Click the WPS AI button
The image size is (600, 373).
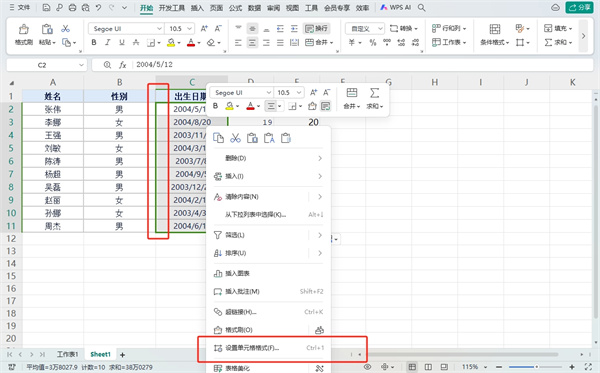click(396, 8)
